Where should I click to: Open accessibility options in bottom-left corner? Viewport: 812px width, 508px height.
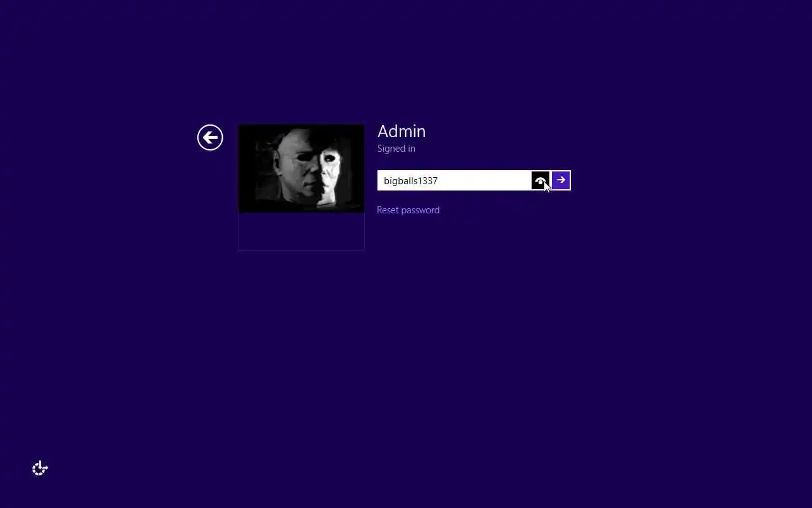pyautogui.click(x=40, y=468)
